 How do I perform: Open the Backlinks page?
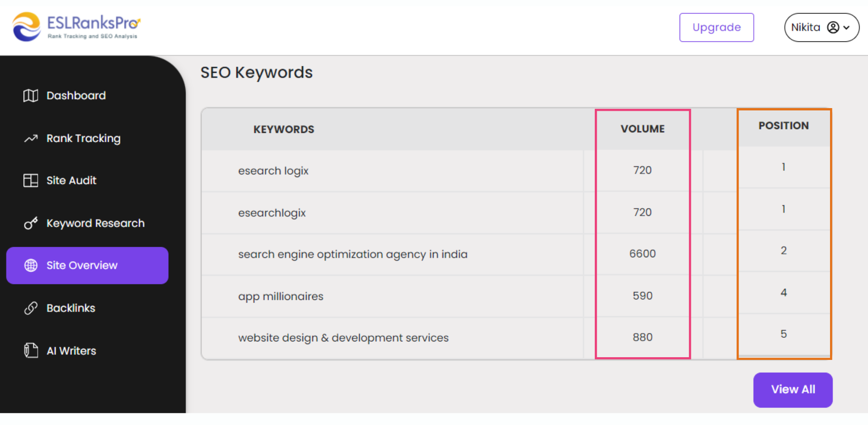tap(71, 308)
